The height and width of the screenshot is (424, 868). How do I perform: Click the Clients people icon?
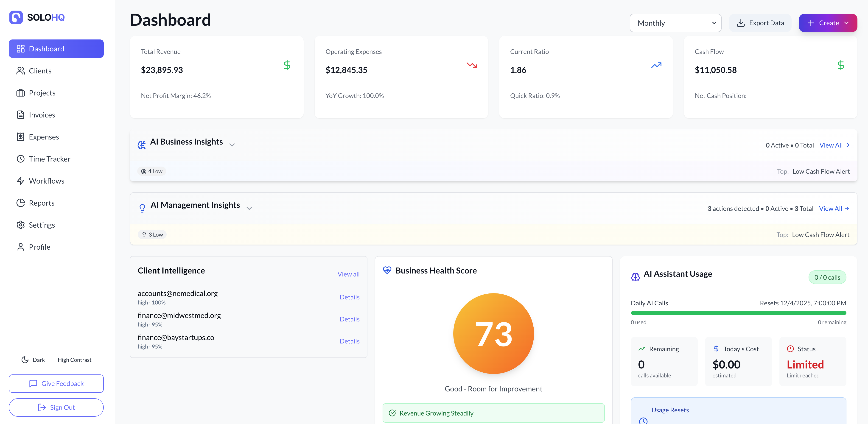click(x=21, y=71)
